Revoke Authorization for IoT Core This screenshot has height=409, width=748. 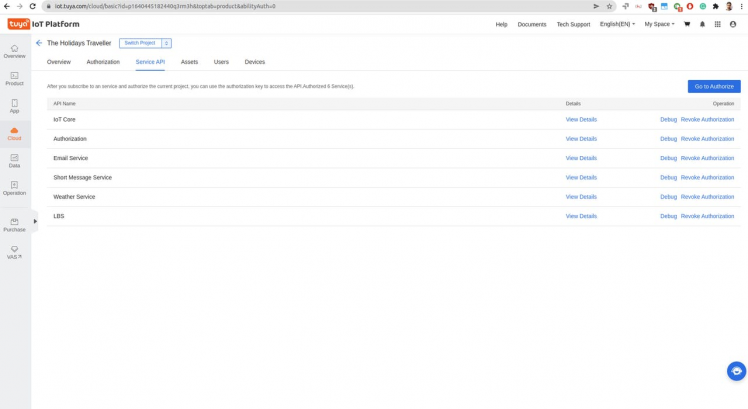coord(707,119)
